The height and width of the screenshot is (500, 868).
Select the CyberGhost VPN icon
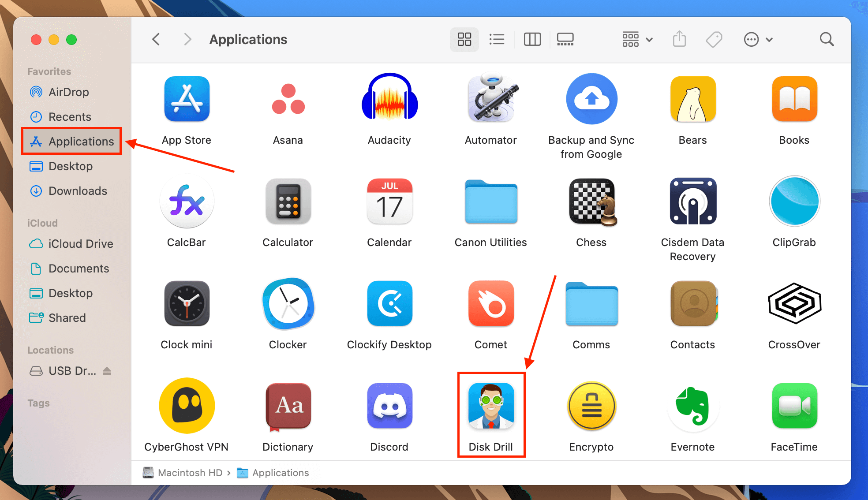point(187,406)
